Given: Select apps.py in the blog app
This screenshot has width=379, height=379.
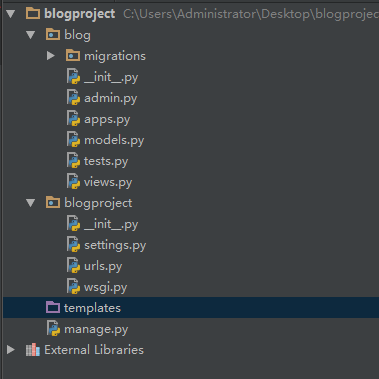Looking at the screenshot, I should click(107, 119).
